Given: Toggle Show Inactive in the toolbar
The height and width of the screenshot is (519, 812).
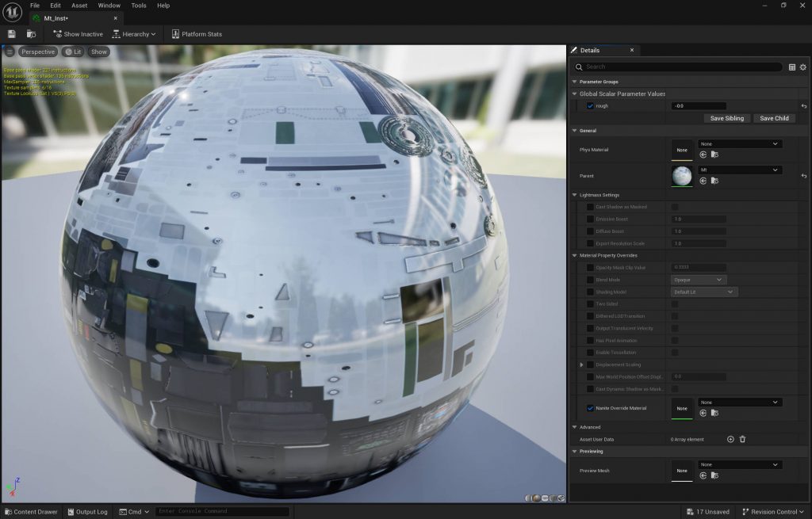Looking at the screenshot, I should [x=79, y=34].
